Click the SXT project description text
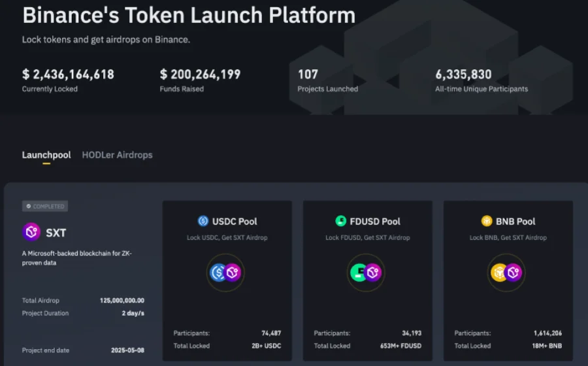Screen dimensions: 588x366 click(x=77, y=258)
